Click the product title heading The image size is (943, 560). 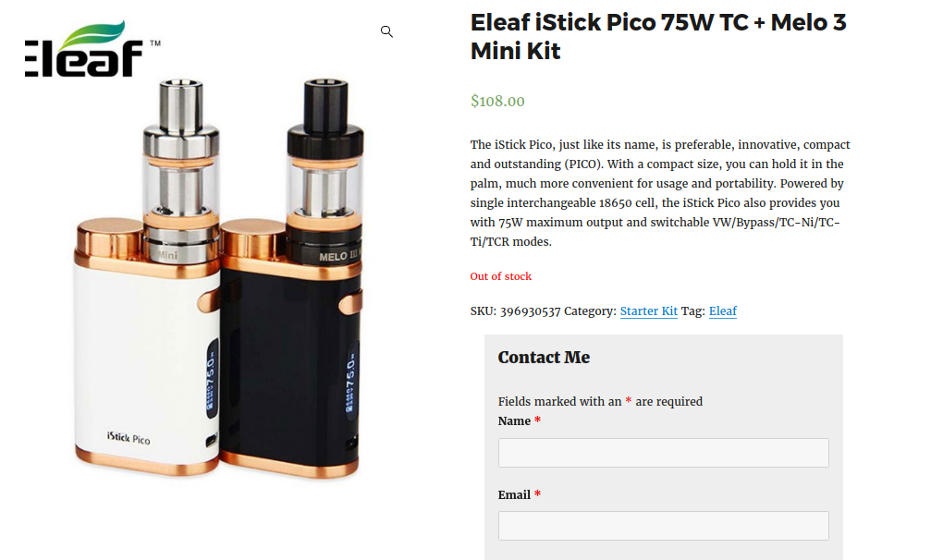(658, 37)
